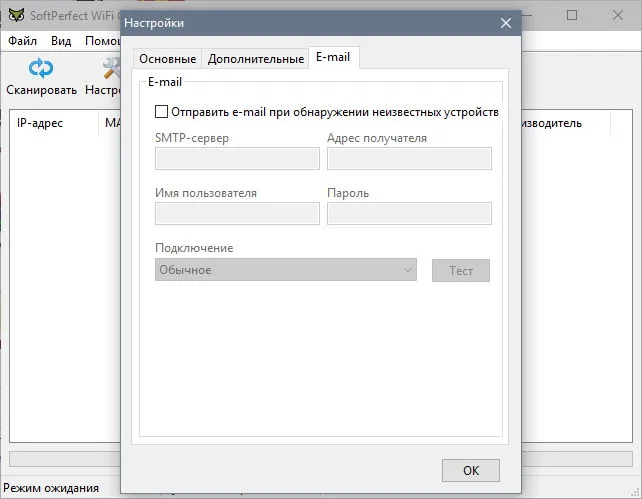The image size is (642, 499).
Task: Enable e-mail on unknown devices checkbox
Action: point(161,111)
